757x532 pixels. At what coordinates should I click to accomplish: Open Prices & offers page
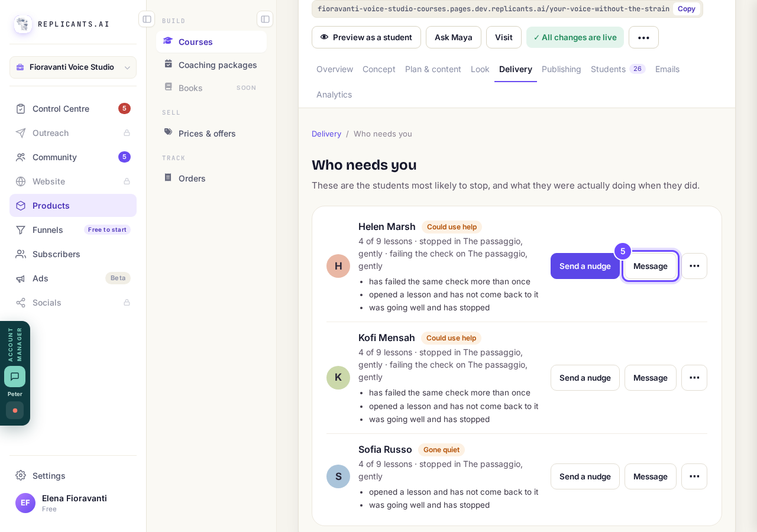211,134
